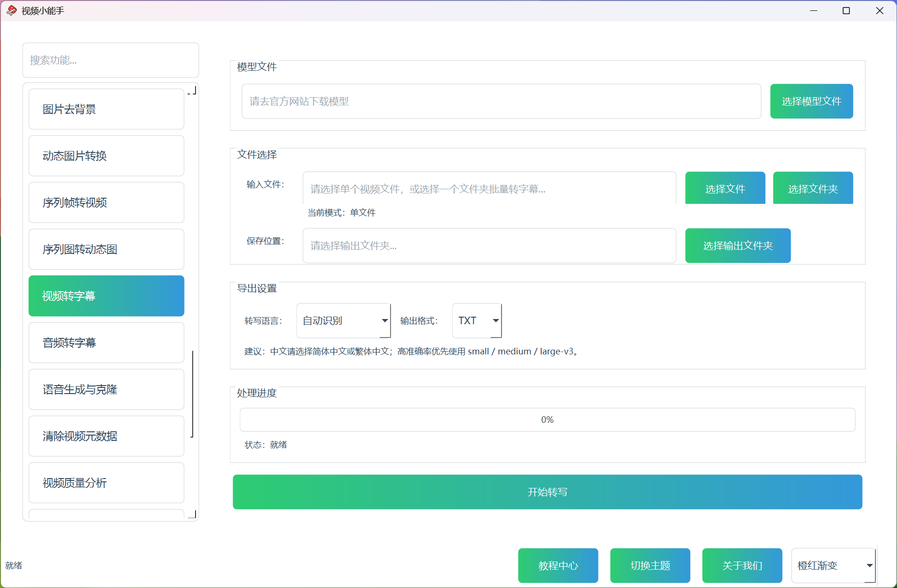Click the 状态：就绪 status text
This screenshot has height=588, width=897.
pos(266,445)
